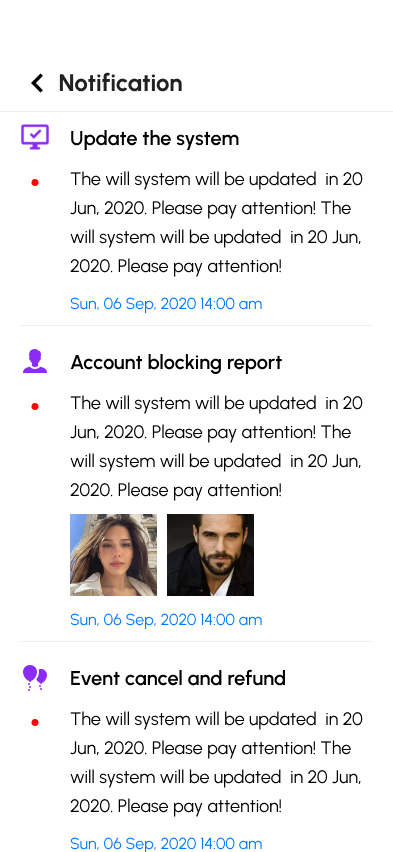Click the timestamp below the two photos
Viewport: 393px width, 852px height.
(x=166, y=619)
